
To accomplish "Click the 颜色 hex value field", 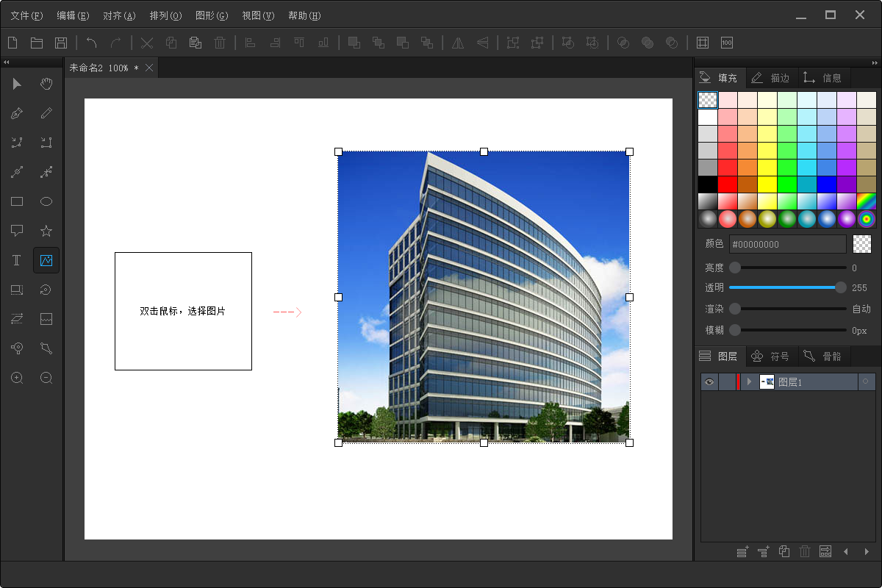I will point(787,244).
